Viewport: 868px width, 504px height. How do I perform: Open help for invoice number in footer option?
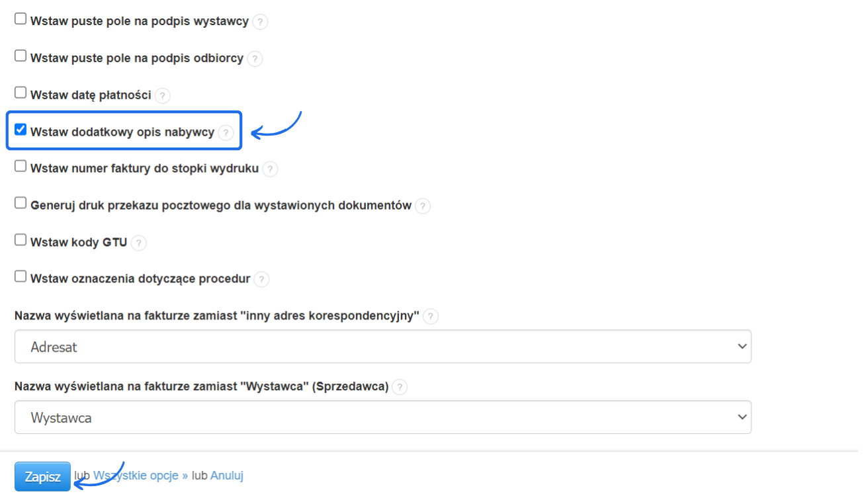pyautogui.click(x=270, y=169)
